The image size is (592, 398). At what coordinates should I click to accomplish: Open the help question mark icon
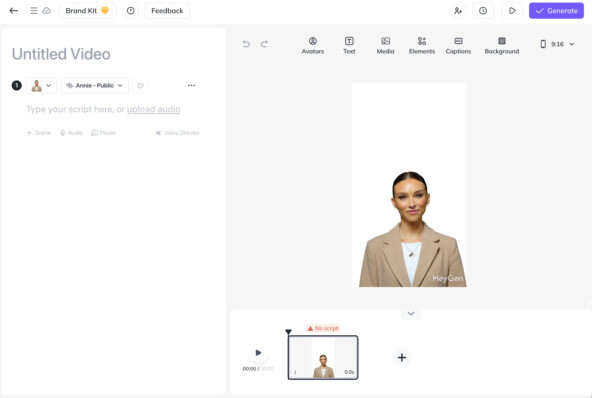131,11
